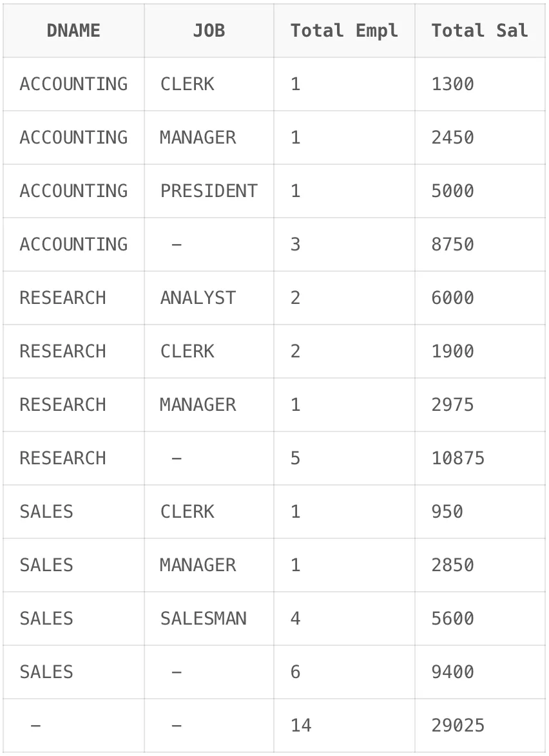Select the 2975 salary cell

pyautogui.click(x=480, y=405)
